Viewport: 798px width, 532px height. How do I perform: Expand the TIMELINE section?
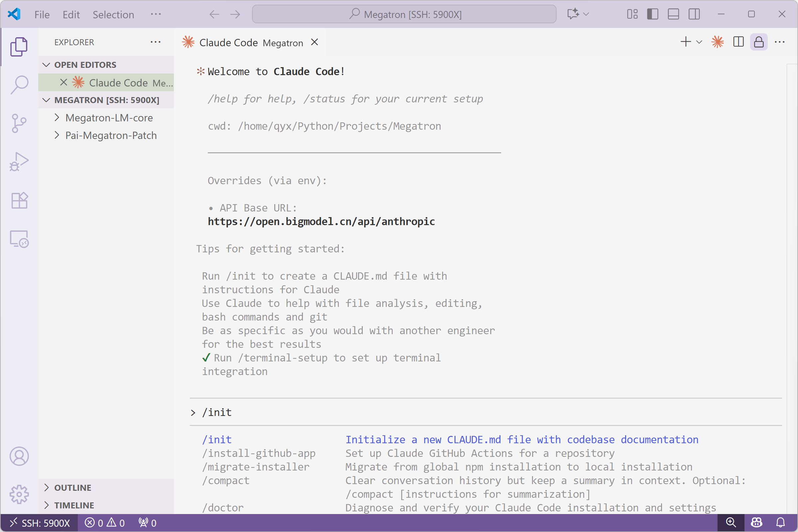[106, 505]
